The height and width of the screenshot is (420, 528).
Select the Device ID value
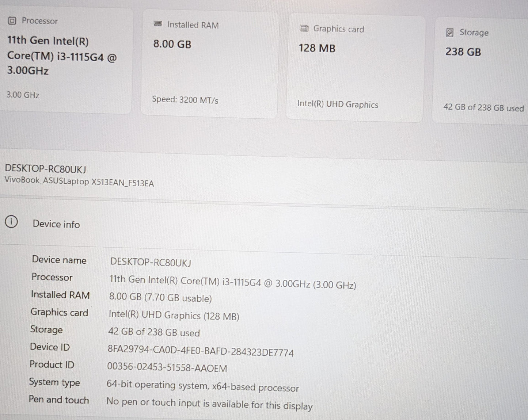201,351
